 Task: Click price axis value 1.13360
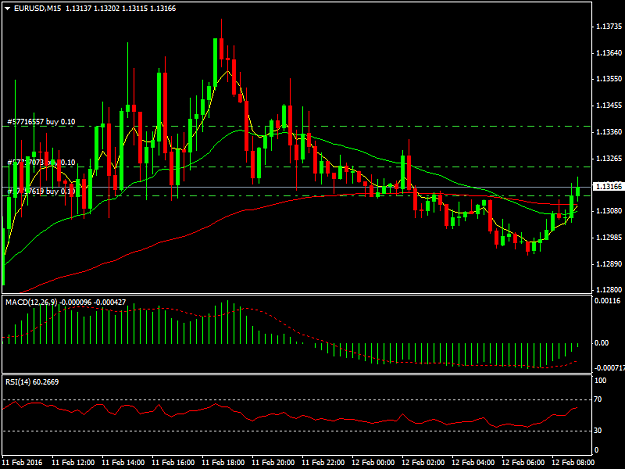coord(609,132)
